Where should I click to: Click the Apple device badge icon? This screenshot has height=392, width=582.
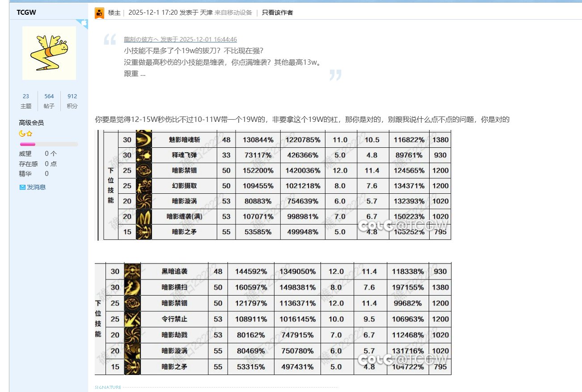(x=83, y=23)
